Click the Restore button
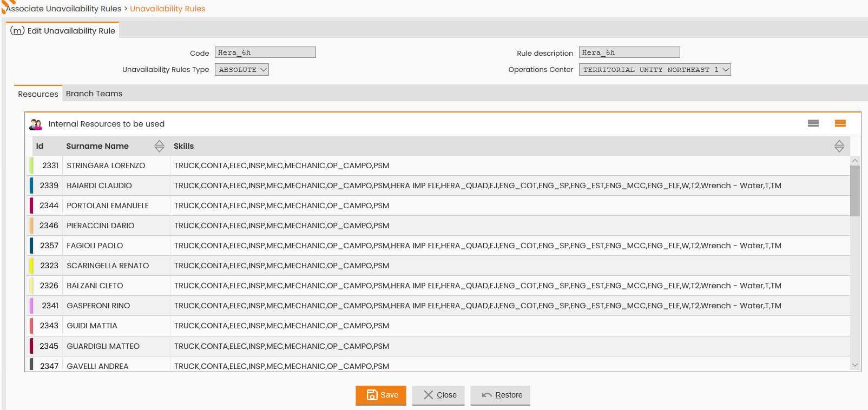The height and width of the screenshot is (410, 868). coord(500,395)
